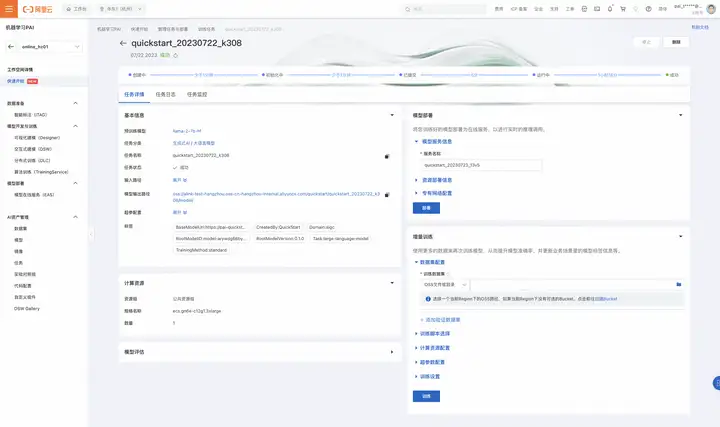Expand the 训练脚本选择 section

(x=432, y=334)
